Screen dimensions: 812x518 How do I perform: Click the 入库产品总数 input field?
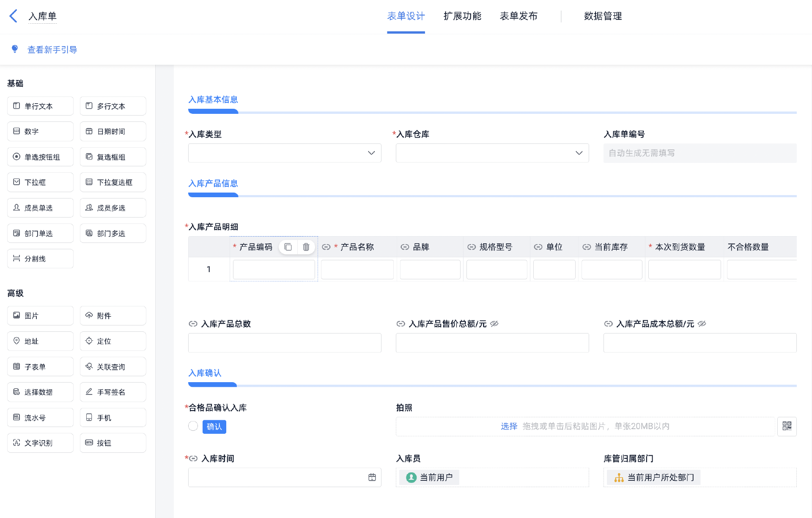click(x=285, y=343)
